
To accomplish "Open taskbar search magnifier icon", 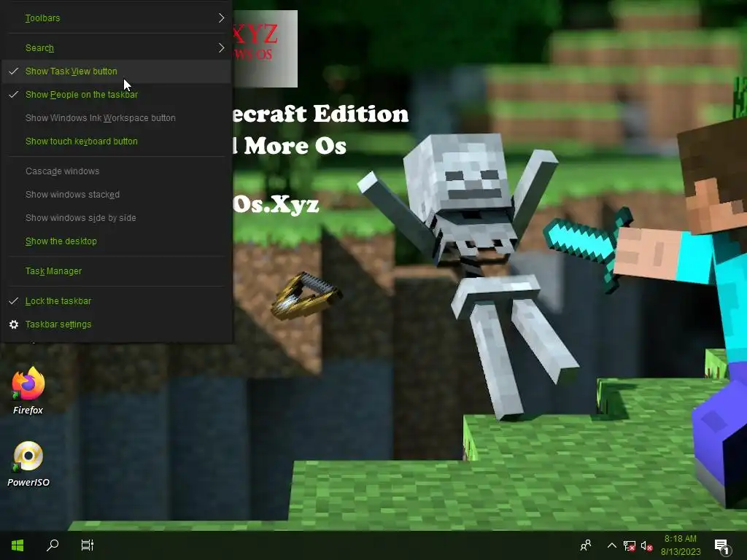I will tap(53, 545).
